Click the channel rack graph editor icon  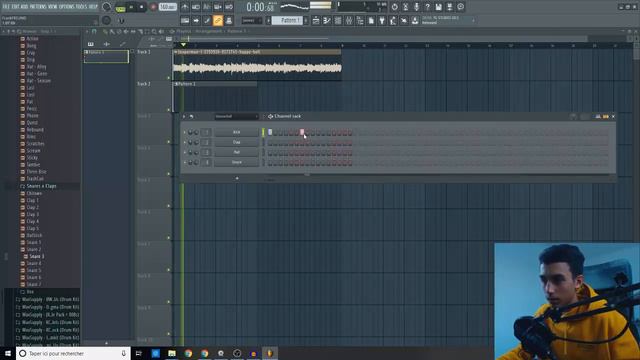(x=598, y=116)
